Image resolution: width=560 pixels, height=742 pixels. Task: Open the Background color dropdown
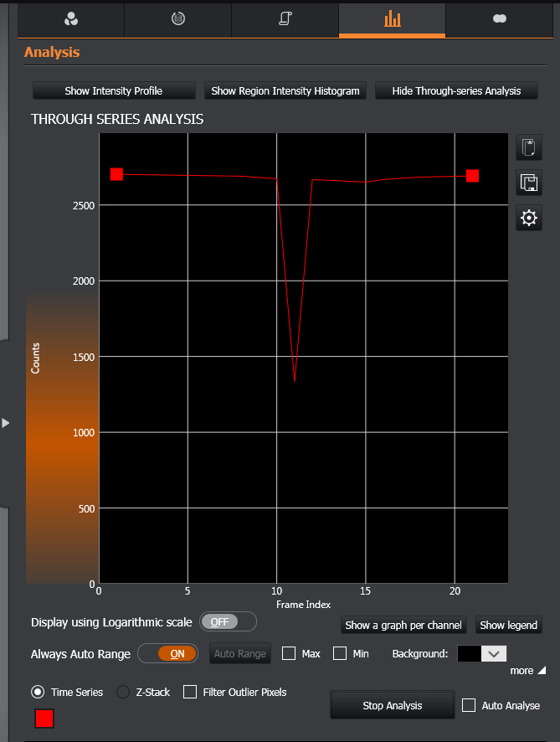coord(493,654)
